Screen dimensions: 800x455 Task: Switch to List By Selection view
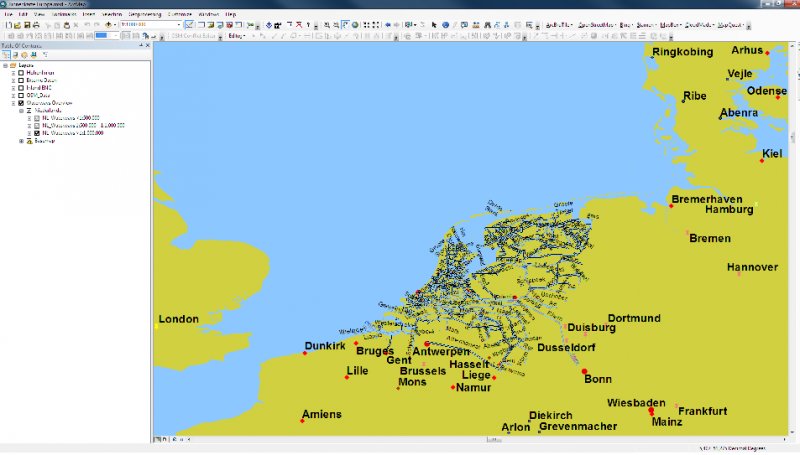coord(34,54)
